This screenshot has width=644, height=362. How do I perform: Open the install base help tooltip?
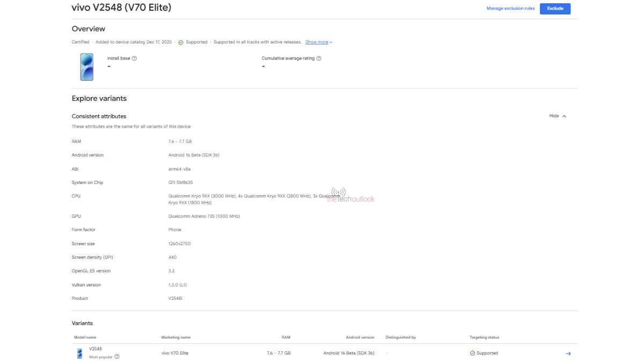tap(134, 57)
